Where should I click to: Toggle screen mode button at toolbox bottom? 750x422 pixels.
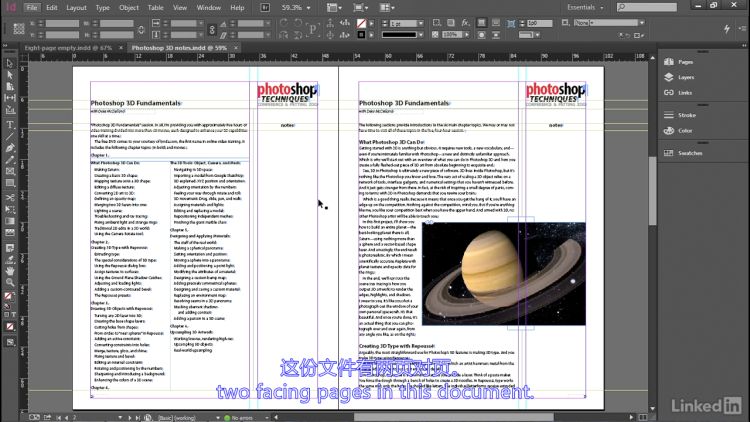pos(10,343)
